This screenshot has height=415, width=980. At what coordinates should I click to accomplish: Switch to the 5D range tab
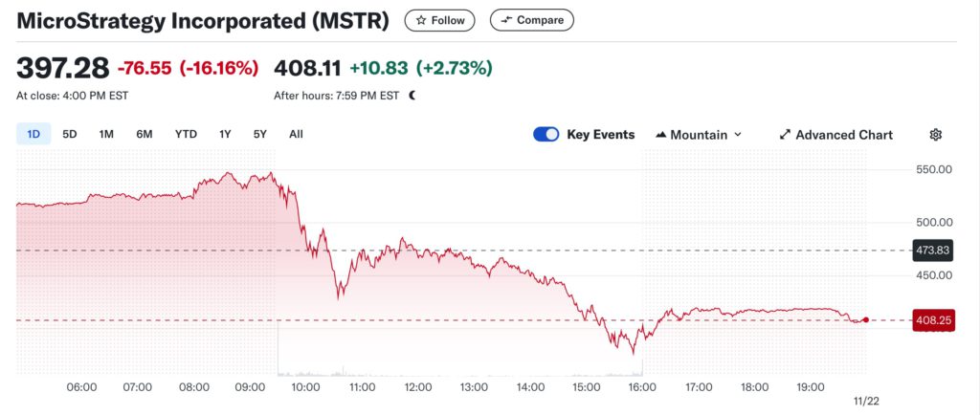[x=70, y=135]
